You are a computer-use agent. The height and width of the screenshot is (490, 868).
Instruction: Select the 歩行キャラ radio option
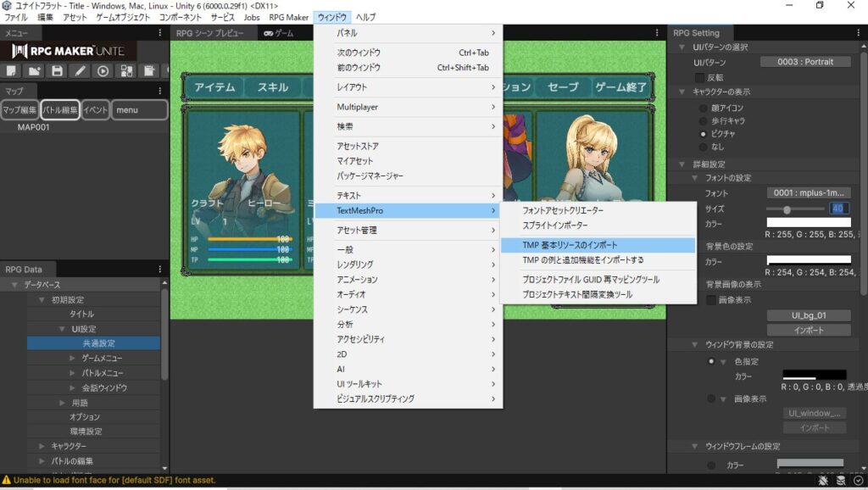703,120
